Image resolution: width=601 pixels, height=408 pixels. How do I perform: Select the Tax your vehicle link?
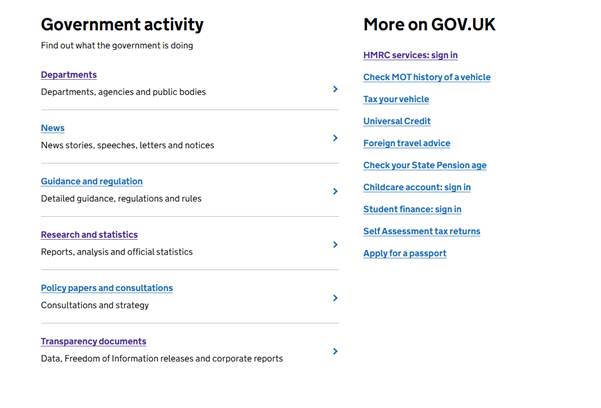point(396,99)
